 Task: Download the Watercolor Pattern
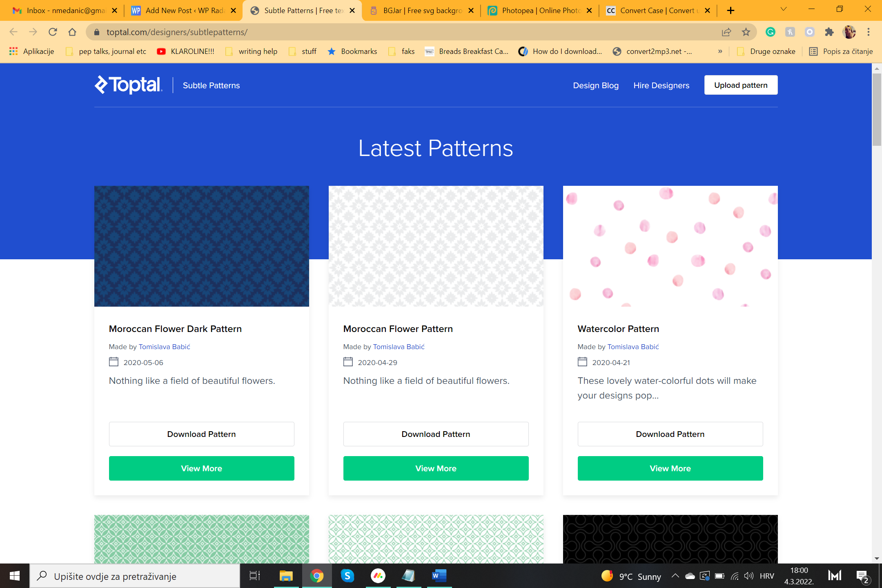click(x=670, y=434)
